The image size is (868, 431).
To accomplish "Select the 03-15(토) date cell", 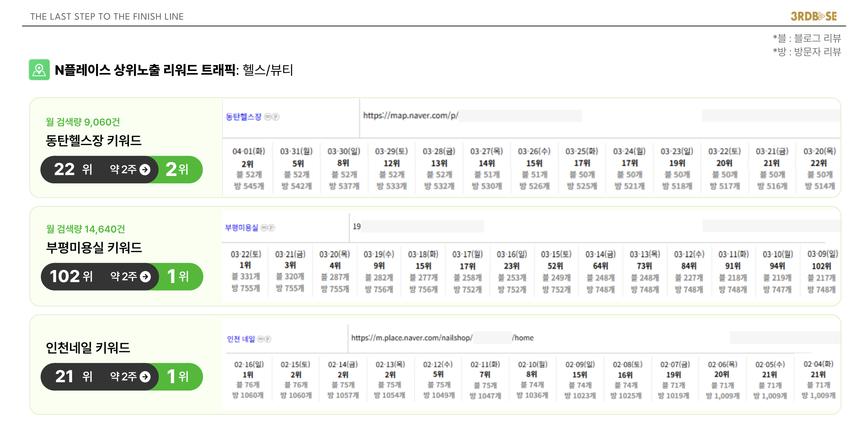I will pos(556,254).
